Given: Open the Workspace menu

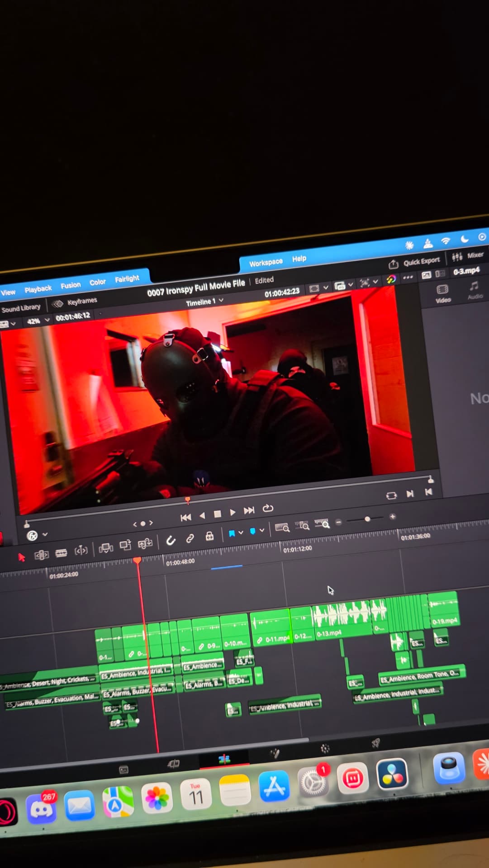Looking at the screenshot, I should click(x=266, y=263).
